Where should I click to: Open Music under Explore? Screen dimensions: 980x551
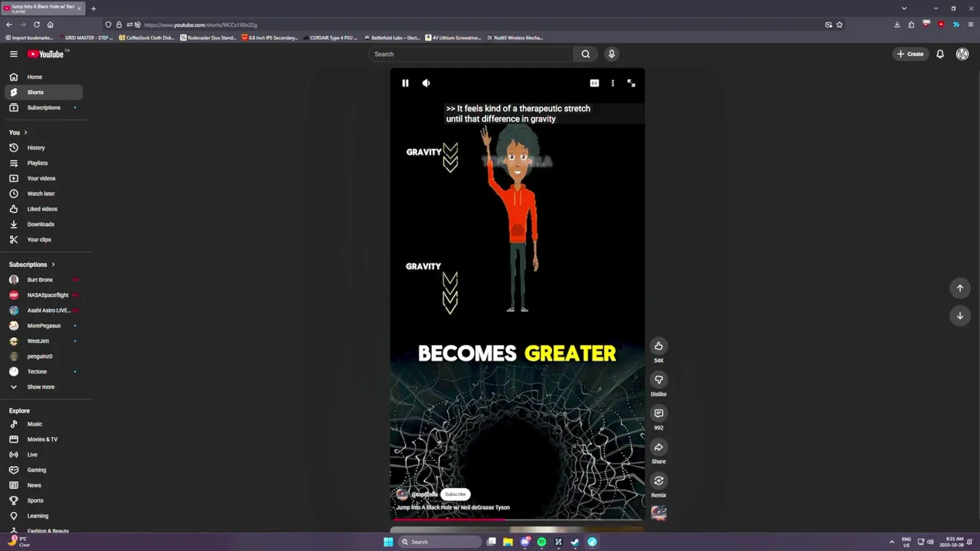click(44, 424)
